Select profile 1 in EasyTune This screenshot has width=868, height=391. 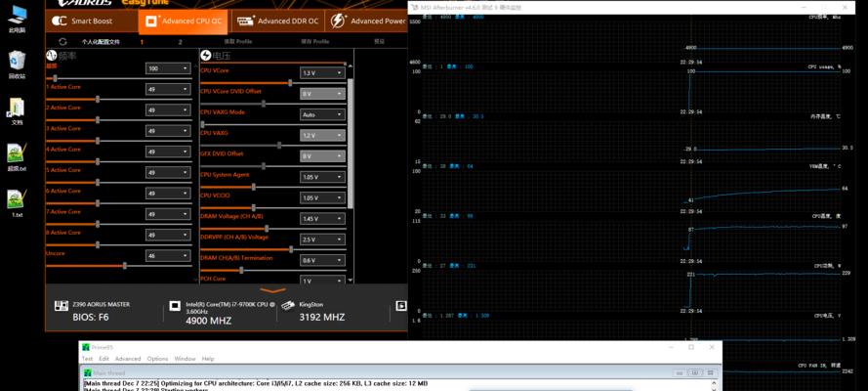(x=142, y=41)
